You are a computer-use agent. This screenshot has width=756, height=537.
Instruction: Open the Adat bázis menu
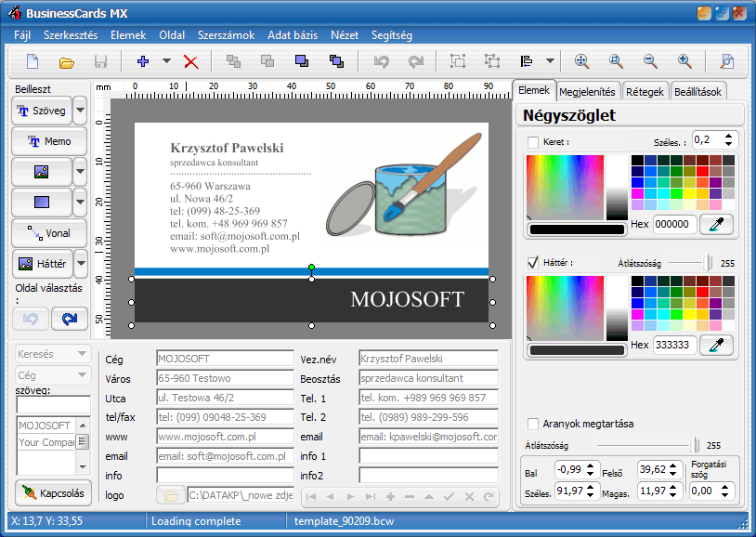click(293, 35)
